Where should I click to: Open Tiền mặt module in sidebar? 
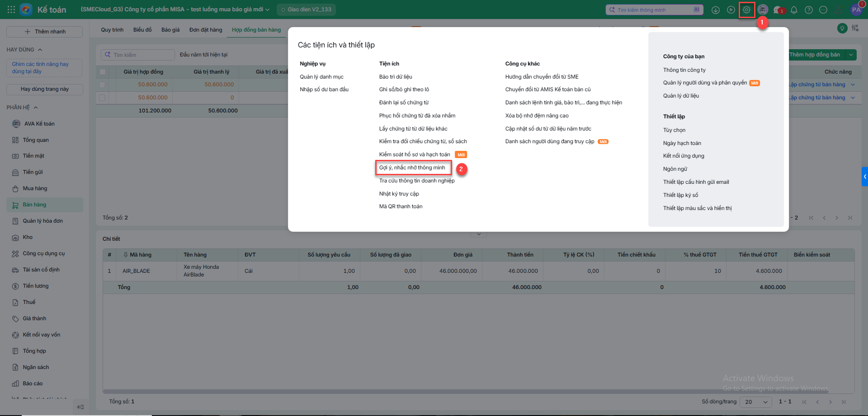point(44,156)
